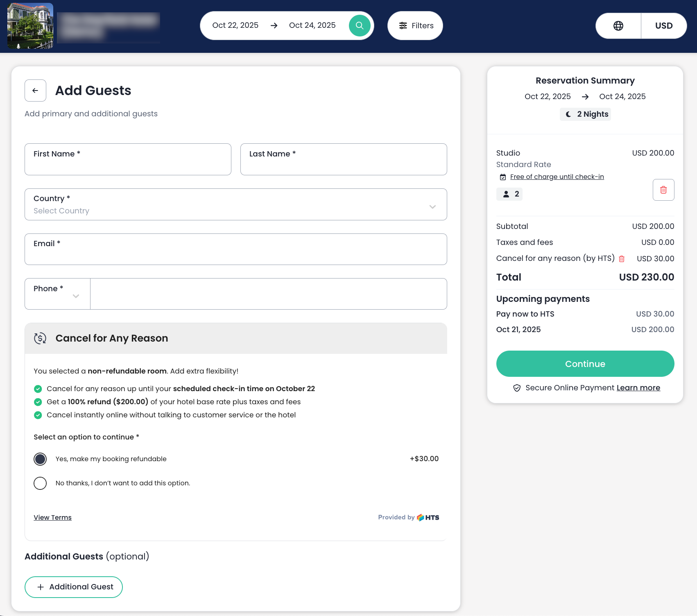Click the guest count person icon

pos(506,194)
